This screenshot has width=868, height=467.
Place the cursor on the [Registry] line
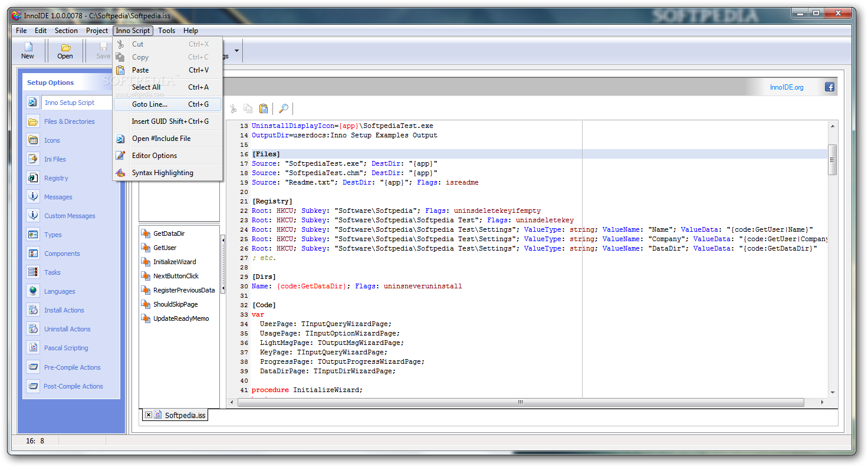(272, 201)
